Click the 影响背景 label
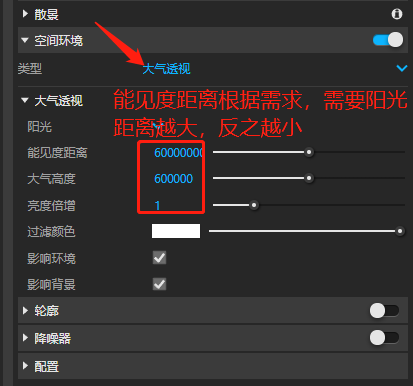413x386 pixels. click(x=51, y=285)
